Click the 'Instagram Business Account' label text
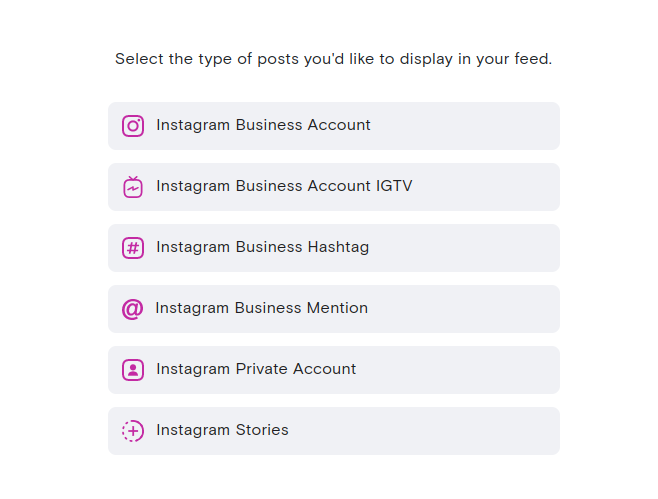658x499 pixels. pos(263,125)
